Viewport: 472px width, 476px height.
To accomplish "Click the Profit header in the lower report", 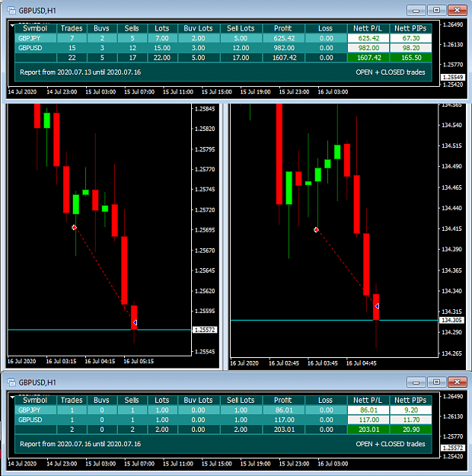I will 283,400.
